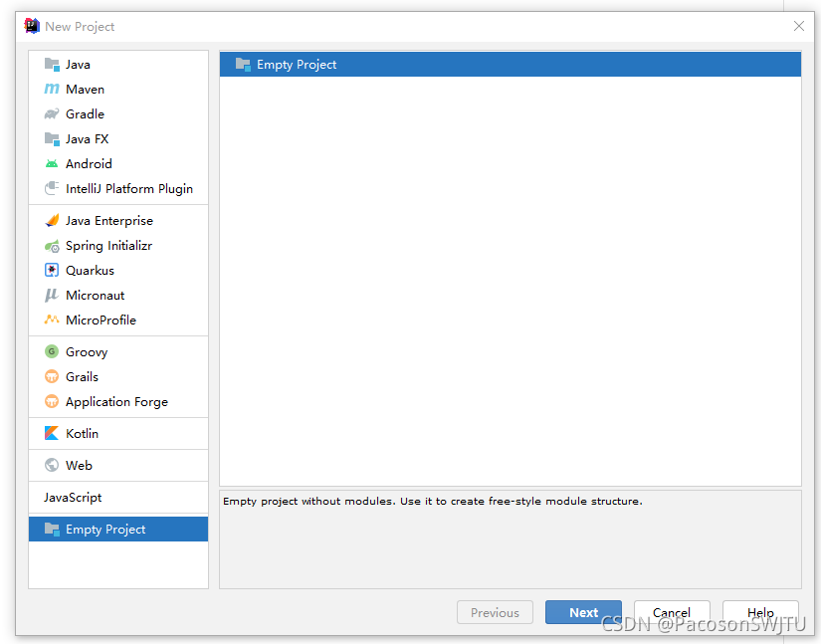This screenshot has height=644, width=821.
Task: Select the Java folder icon
Action: [52, 65]
